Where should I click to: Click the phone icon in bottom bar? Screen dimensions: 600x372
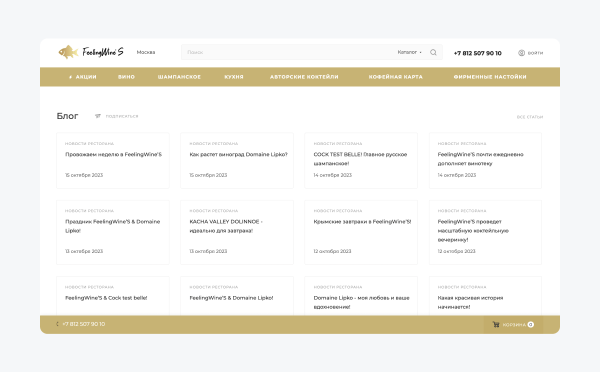(x=57, y=324)
